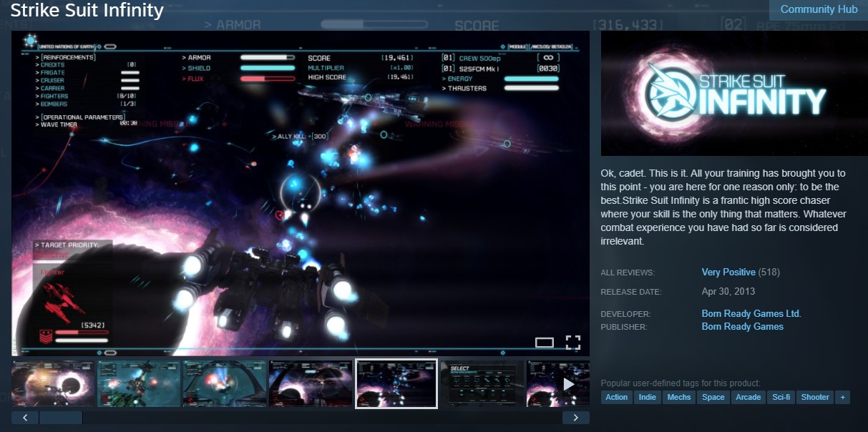Image resolution: width=868 pixels, height=432 pixels.
Task: Select the third cockpit screenshot thumbnail
Action: pos(225,384)
